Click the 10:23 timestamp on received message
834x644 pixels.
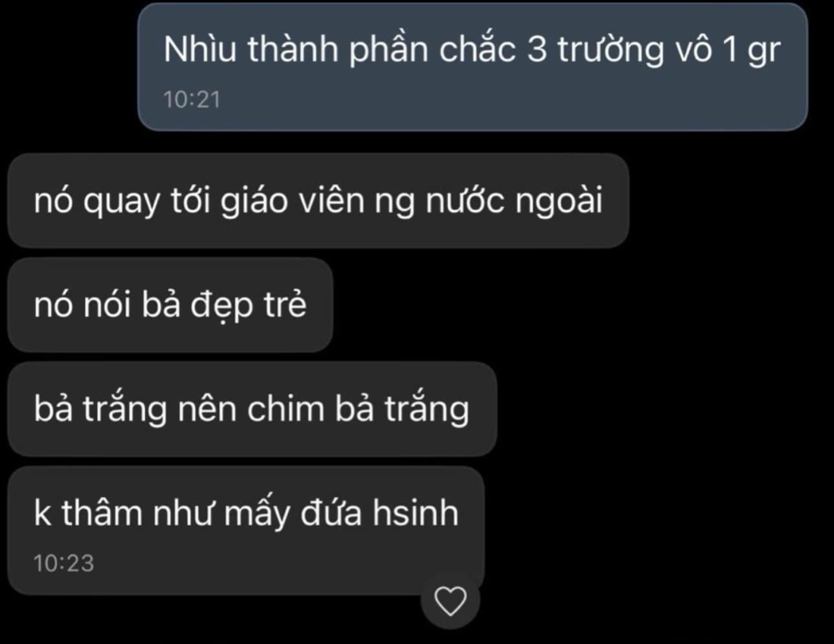point(64,563)
